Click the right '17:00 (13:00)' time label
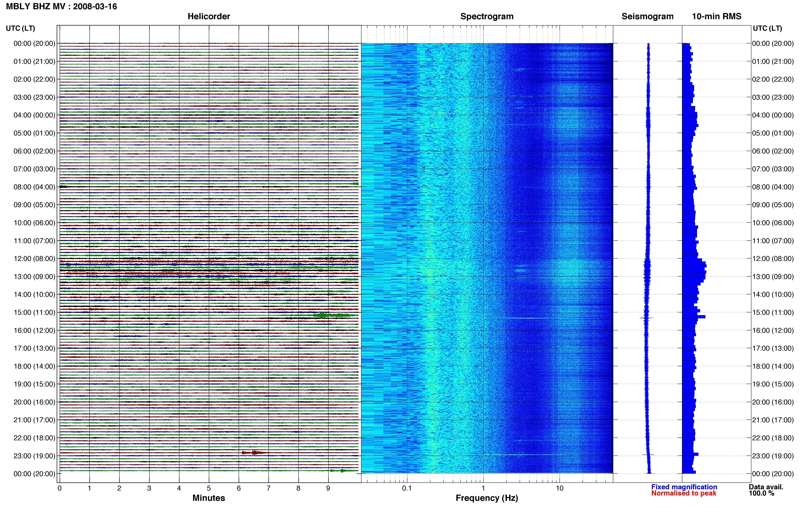Viewport: 812px width, 508px height. click(773, 348)
